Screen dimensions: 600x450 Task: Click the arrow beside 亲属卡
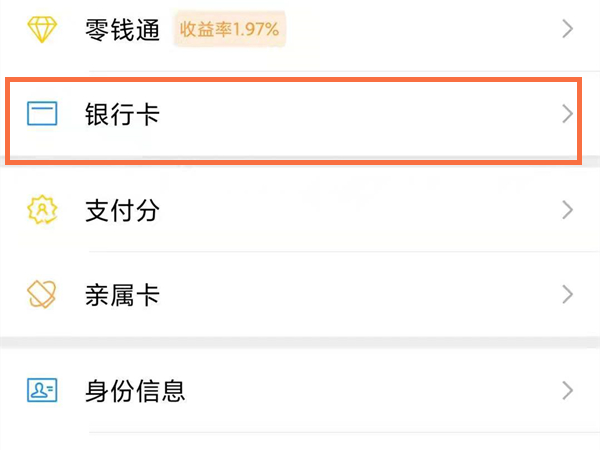click(x=567, y=295)
